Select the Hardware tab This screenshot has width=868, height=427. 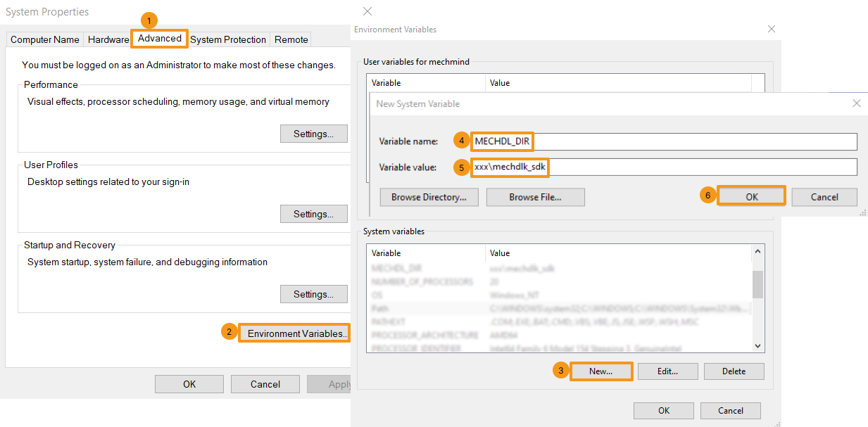pos(108,39)
